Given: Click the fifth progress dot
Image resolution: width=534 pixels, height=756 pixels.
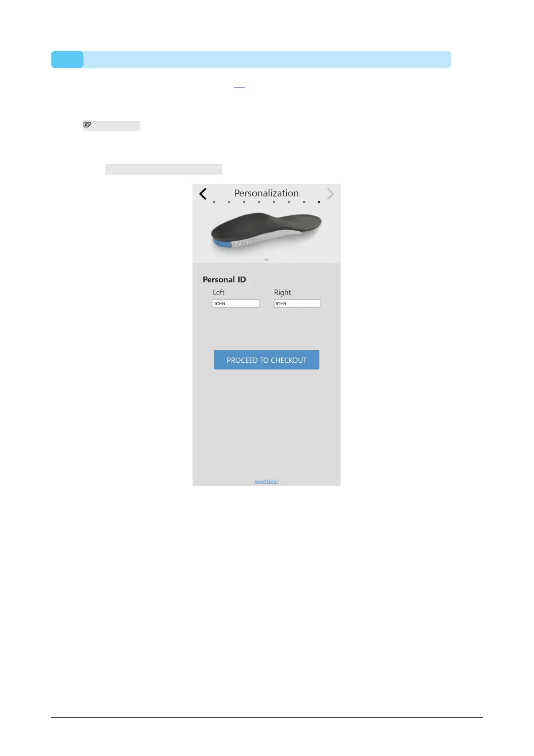Looking at the screenshot, I should pyautogui.click(x=274, y=202).
